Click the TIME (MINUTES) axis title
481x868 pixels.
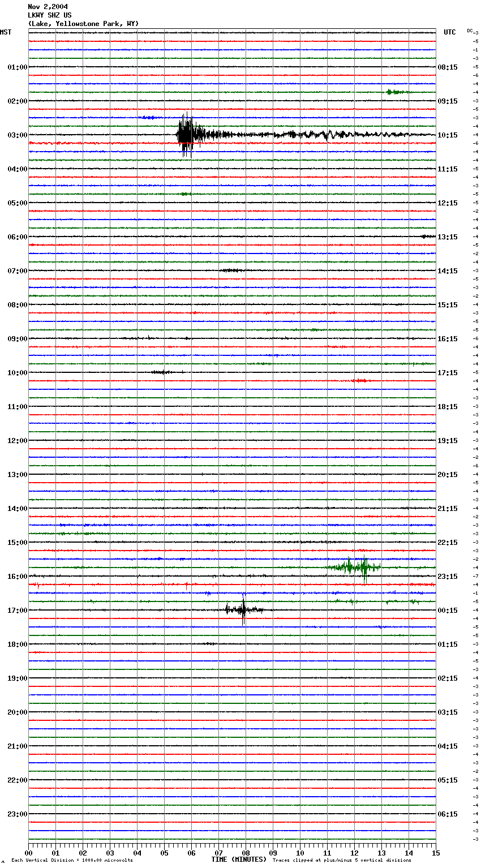pyautogui.click(x=239, y=860)
